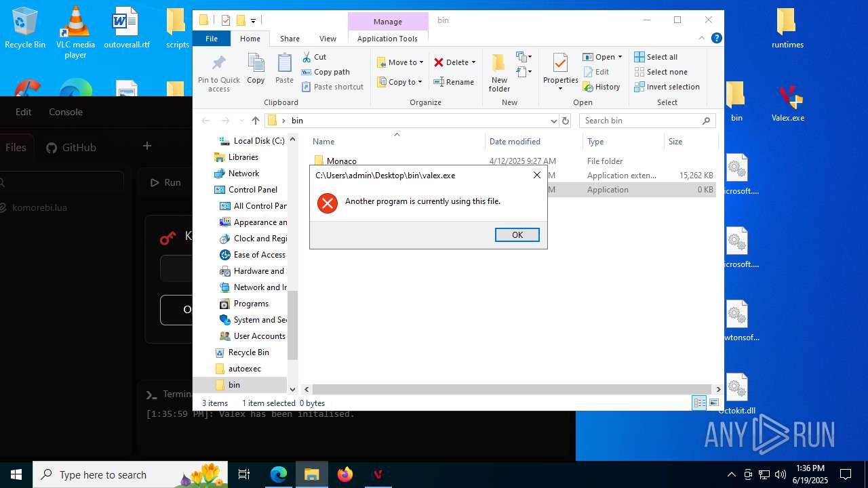Click History in the Open group

601,87
